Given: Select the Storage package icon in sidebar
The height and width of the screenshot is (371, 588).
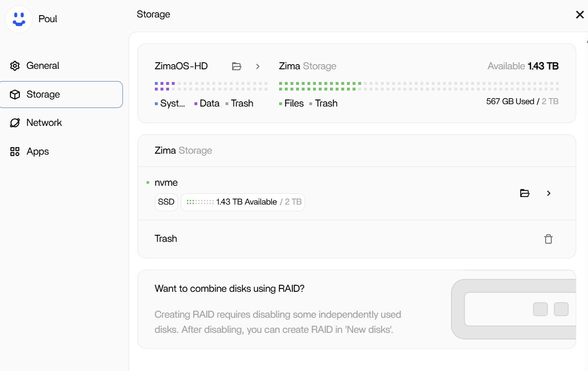Looking at the screenshot, I should coord(15,94).
